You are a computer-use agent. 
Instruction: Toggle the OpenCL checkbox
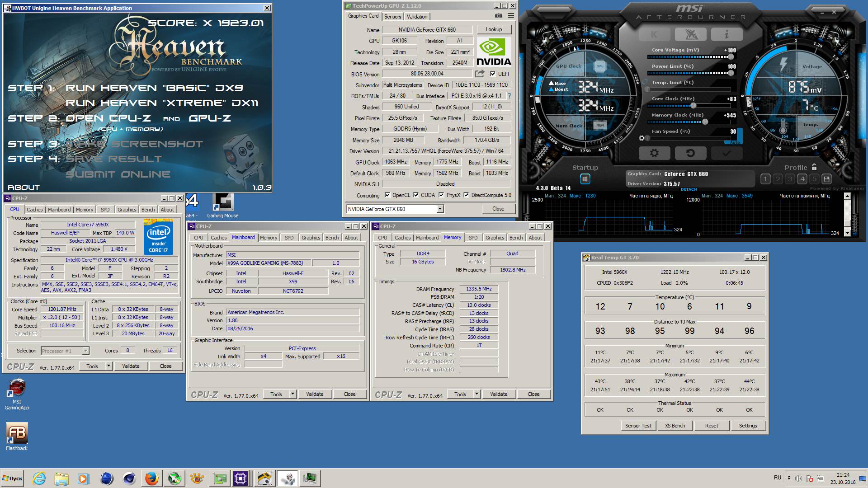[387, 195]
